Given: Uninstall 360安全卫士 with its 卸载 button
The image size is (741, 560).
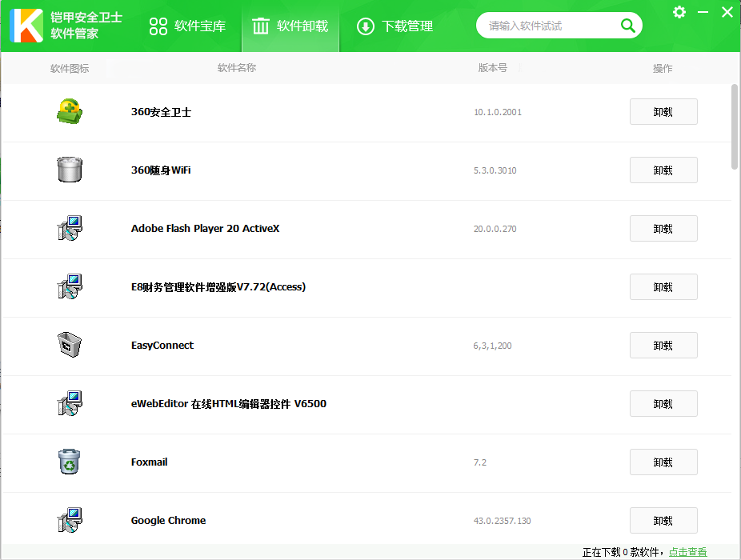Looking at the screenshot, I should 663,112.
